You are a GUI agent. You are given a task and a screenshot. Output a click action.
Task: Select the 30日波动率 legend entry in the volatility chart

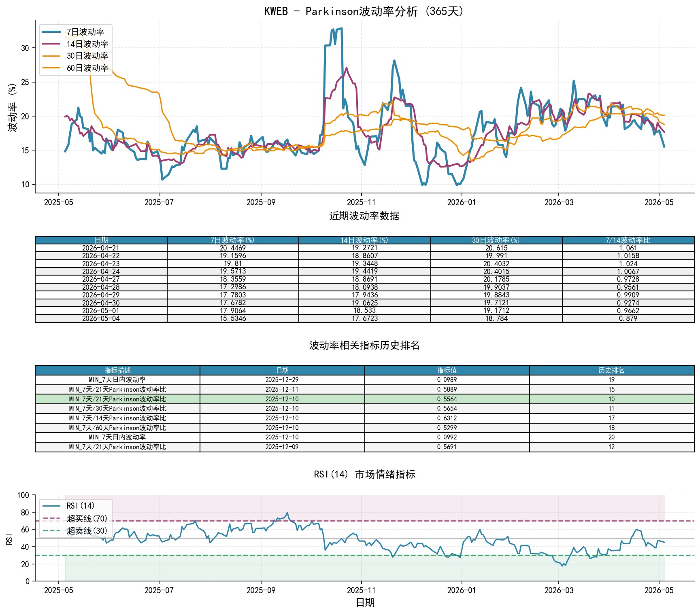click(76, 56)
